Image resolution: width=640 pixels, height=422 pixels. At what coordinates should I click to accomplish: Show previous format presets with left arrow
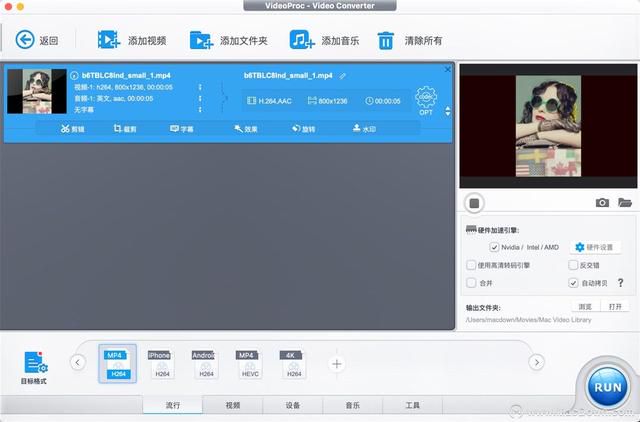point(78,362)
